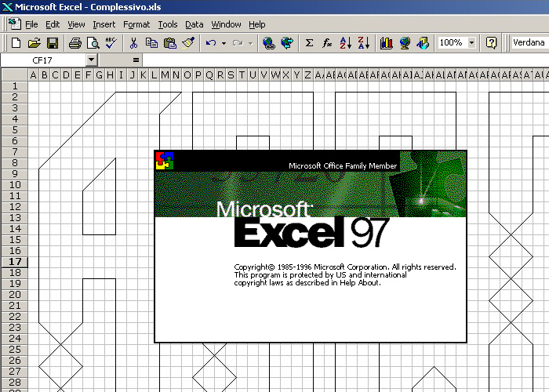Click the splash copyright notice text

345,275
